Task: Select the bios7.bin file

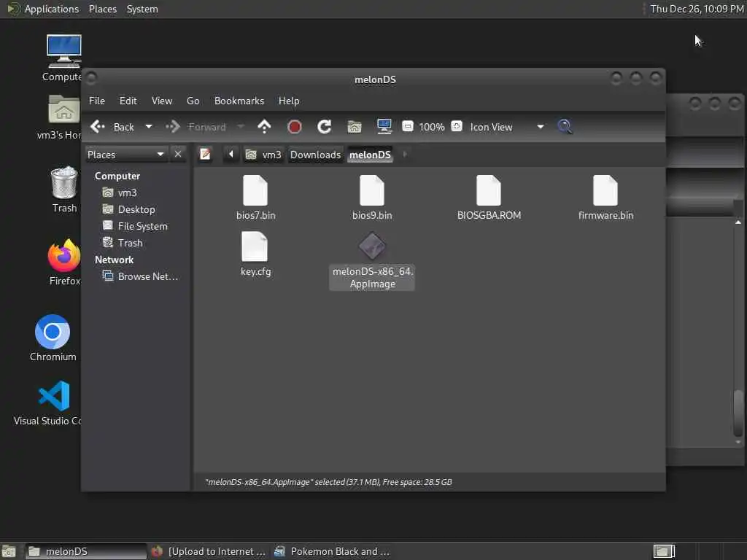Action: pyautogui.click(x=255, y=198)
